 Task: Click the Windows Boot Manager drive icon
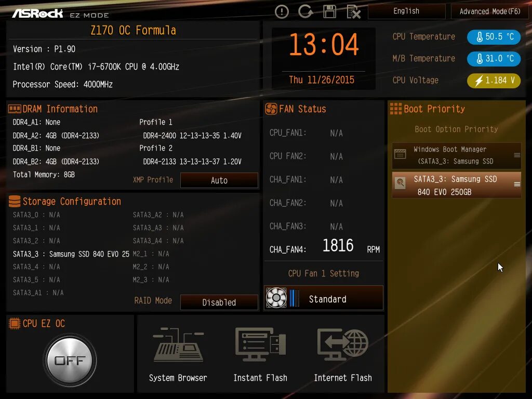pos(400,154)
